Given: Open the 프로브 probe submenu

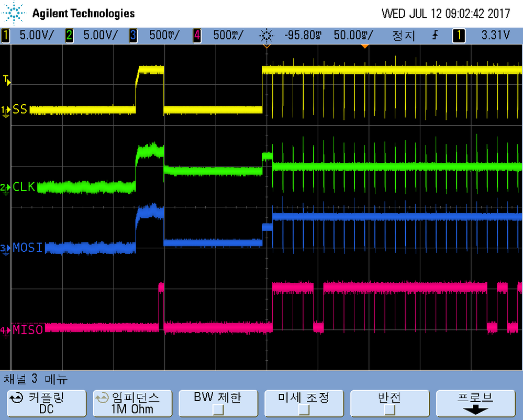Looking at the screenshot, I should [x=475, y=403].
